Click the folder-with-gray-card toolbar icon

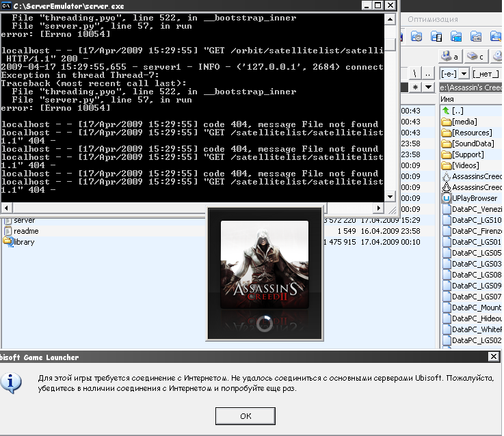point(476,36)
